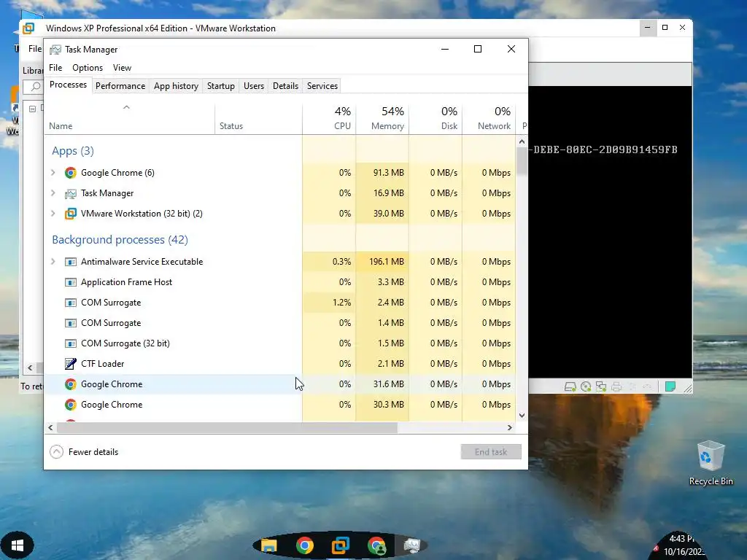Select the COM Surrogate row using 1.2% CPU
The height and width of the screenshot is (560, 747).
279,303
